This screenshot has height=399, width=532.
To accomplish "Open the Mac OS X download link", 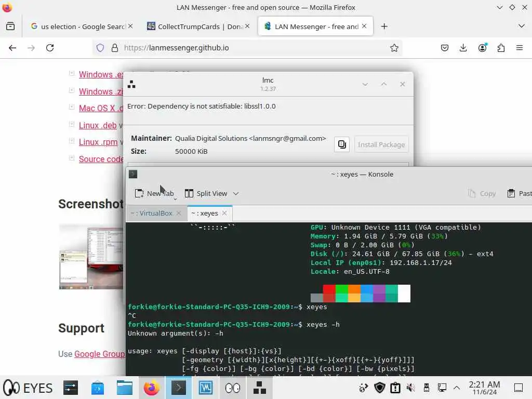I will click(x=101, y=108).
